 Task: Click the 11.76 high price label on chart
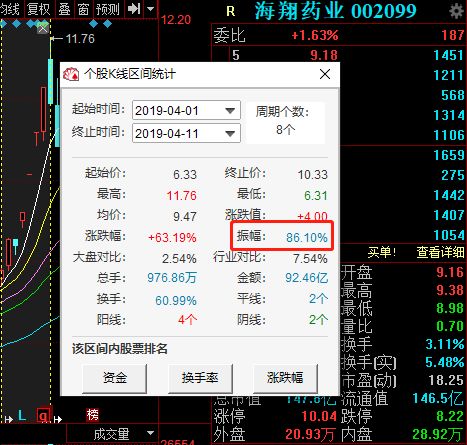[80, 39]
